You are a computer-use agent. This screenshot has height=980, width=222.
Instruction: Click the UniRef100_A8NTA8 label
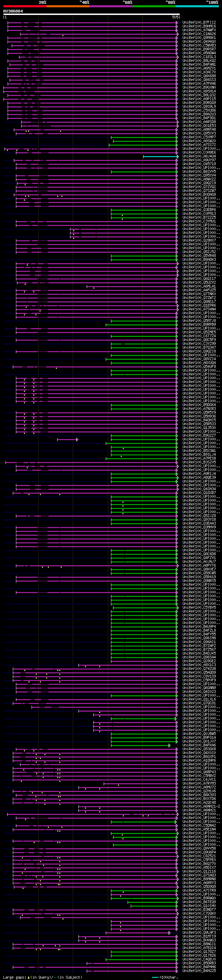tap(199, 129)
